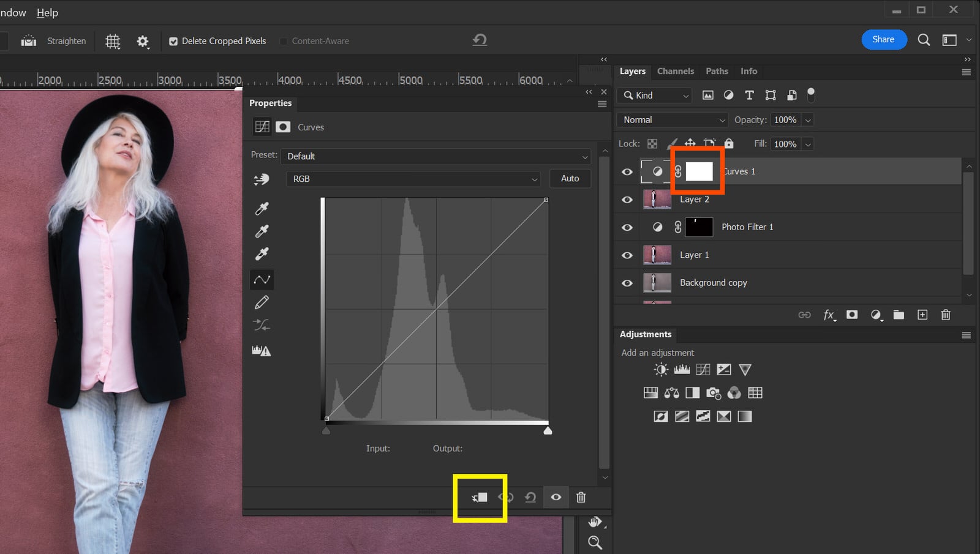
Task: Smooth the curve values
Action: tap(262, 325)
